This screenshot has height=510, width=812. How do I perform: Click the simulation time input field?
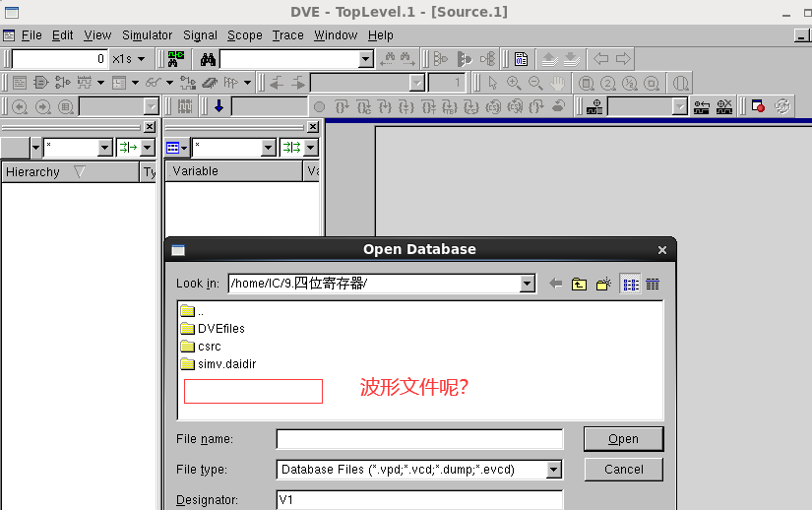(x=60, y=59)
